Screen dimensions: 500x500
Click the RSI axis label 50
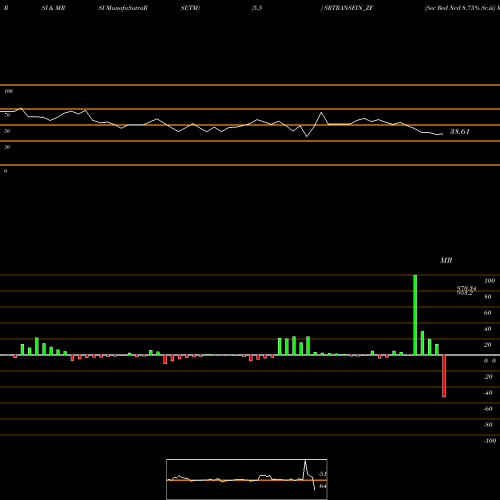(x=7, y=131)
